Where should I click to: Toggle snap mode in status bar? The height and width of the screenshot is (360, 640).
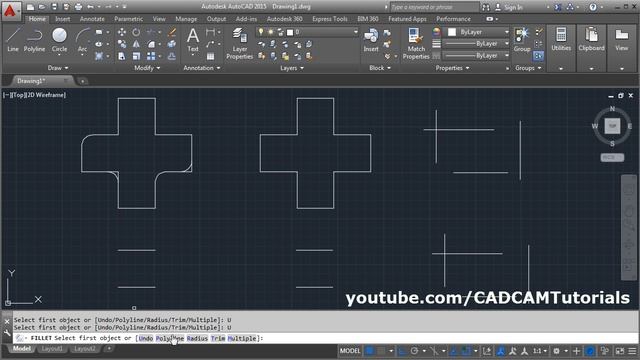381,351
